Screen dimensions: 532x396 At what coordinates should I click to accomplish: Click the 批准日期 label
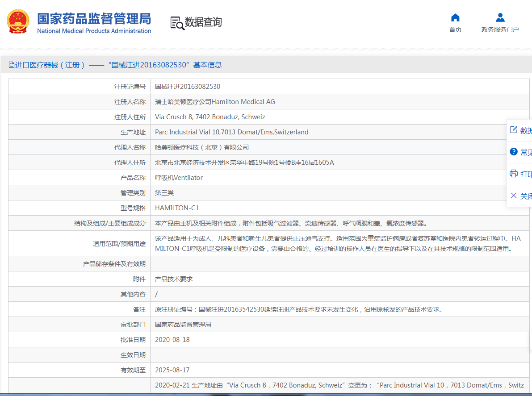pos(133,340)
